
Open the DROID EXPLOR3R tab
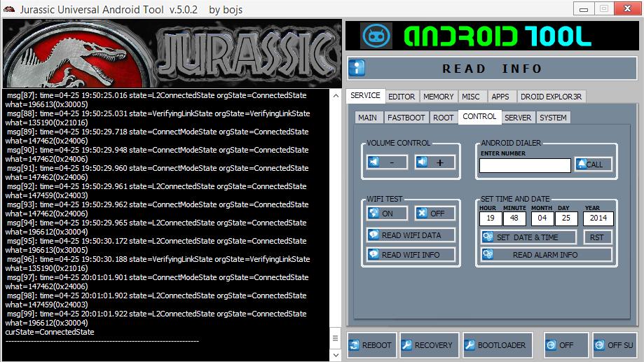pos(551,97)
